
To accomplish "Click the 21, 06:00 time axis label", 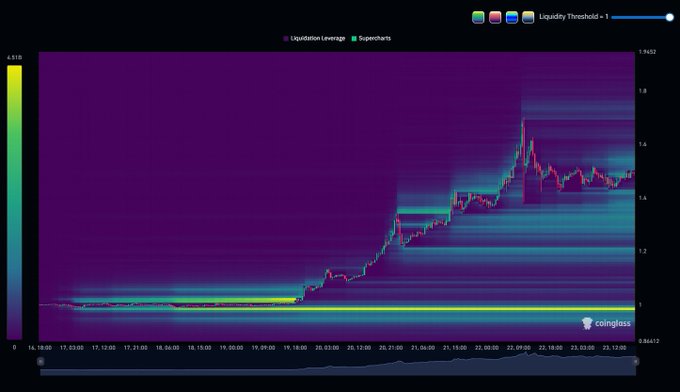I will [x=423, y=348].
